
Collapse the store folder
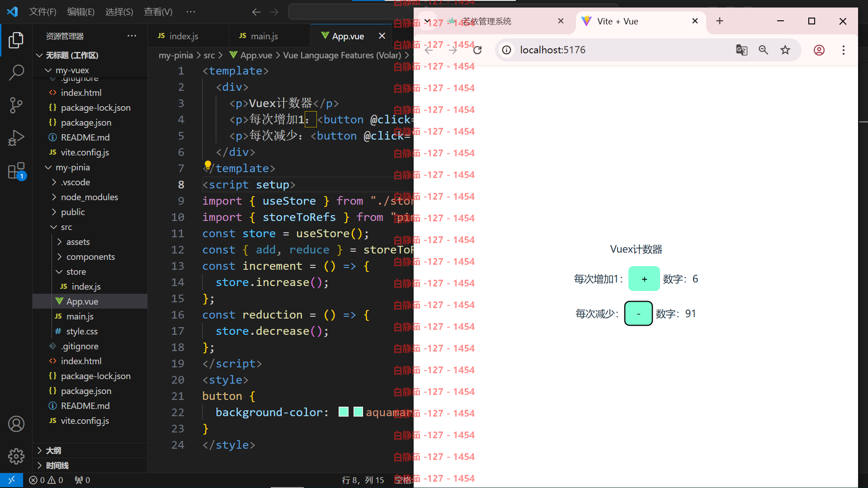click(90, 272)
